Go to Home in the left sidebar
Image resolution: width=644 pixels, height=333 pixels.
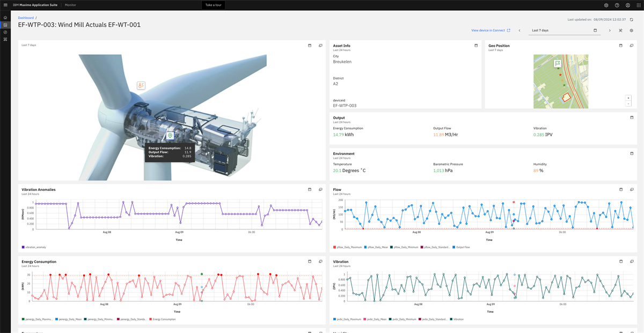pos(5,18)
